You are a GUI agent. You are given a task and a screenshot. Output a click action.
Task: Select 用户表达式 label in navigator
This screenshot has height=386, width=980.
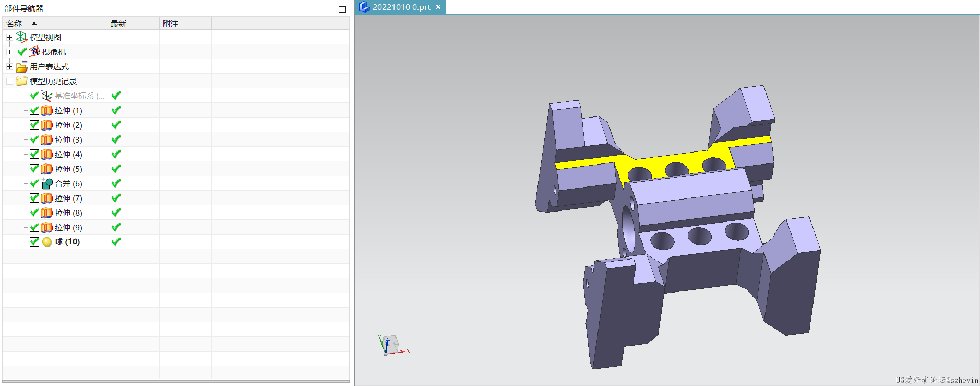click(x=49, y=66)
